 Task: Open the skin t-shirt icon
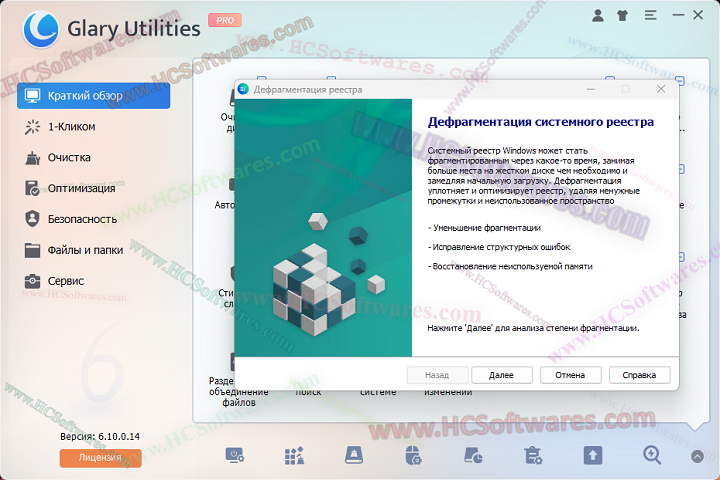click(x=623, y=16)
